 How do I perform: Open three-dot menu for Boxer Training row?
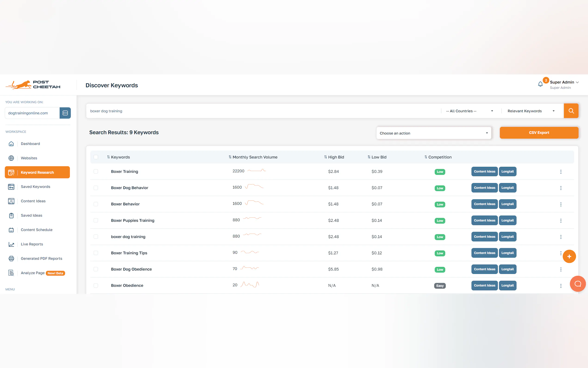click(x=561, y=172)
